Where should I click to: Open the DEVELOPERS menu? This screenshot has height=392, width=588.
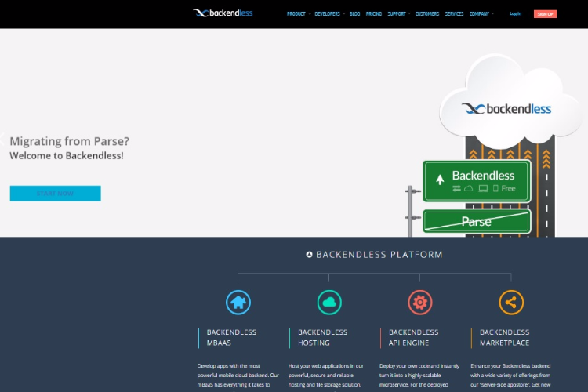[327, 14]
